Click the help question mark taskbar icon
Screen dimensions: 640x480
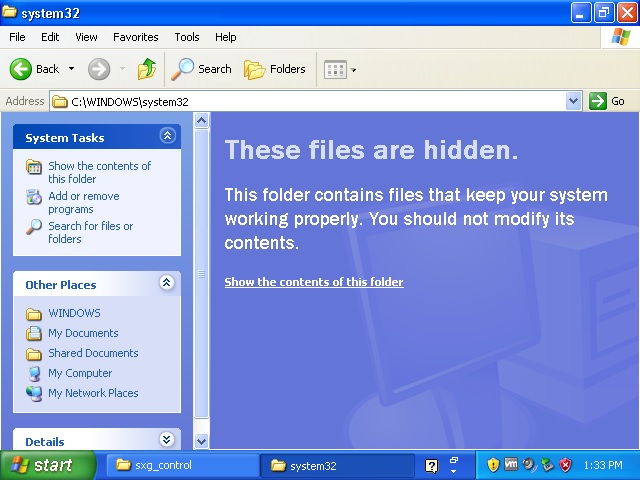tap(431, 466)
